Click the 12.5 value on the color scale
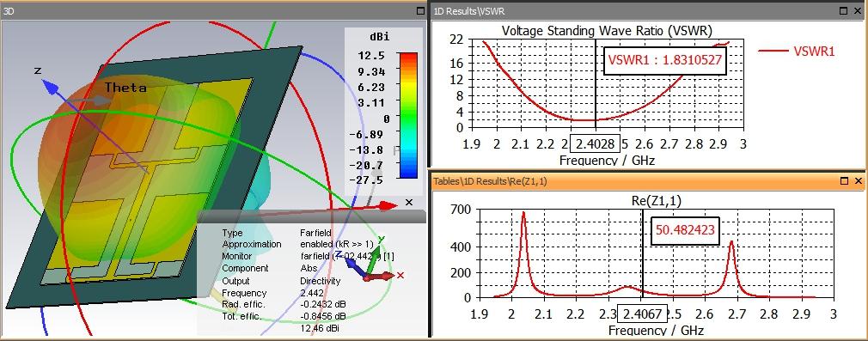The image size is (868, 341). [371, 55]
